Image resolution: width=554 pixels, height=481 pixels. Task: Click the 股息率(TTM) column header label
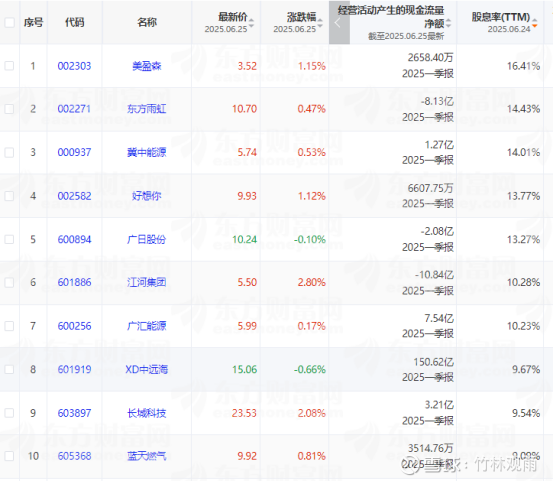pyautogui.click(x=501, y=17)
